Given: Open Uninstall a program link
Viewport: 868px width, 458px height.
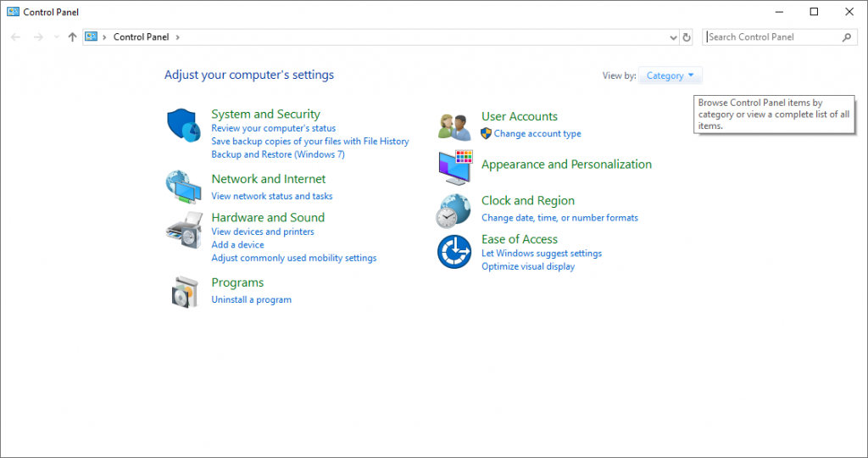Looking at the screenshot, I should point(251,299).
